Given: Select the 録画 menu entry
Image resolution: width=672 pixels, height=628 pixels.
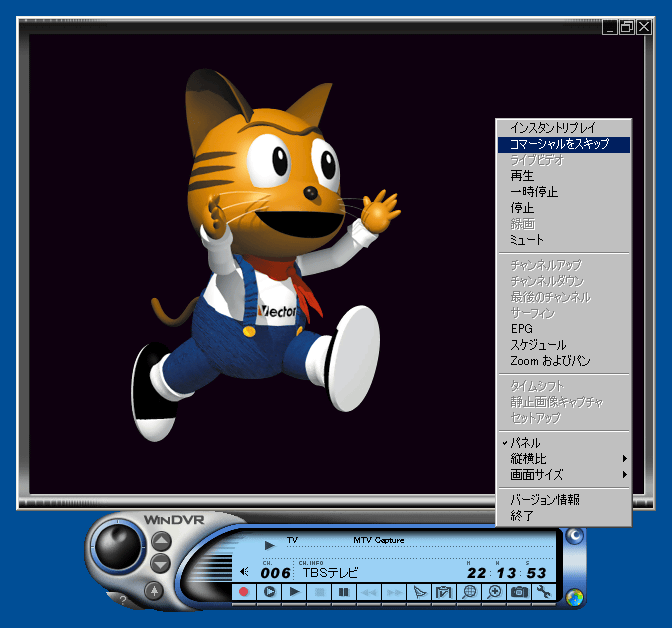Looking at the screenshot, I should click(564, 224).
